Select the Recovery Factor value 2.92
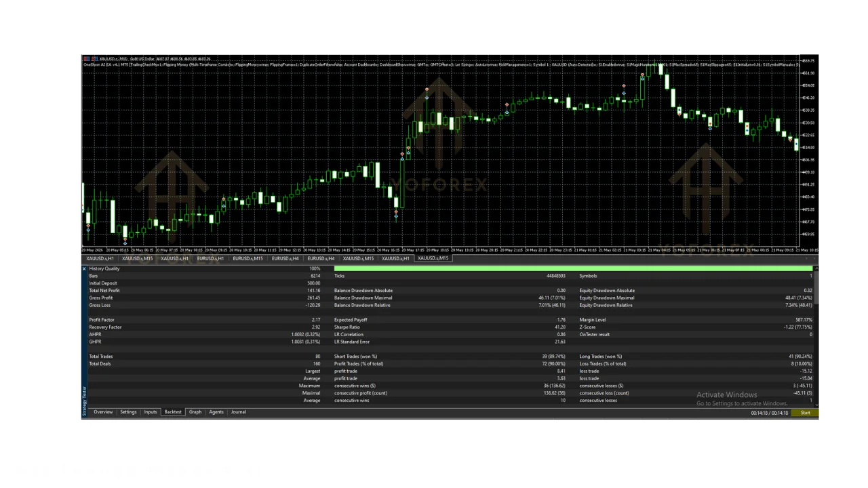The image size is (868, 488). click(x=316, y=327)
